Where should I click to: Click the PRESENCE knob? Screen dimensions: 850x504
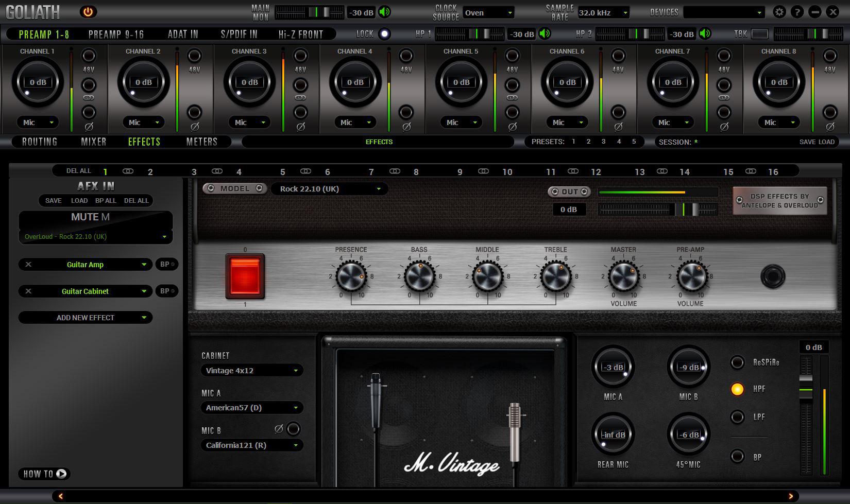[351, 277]
